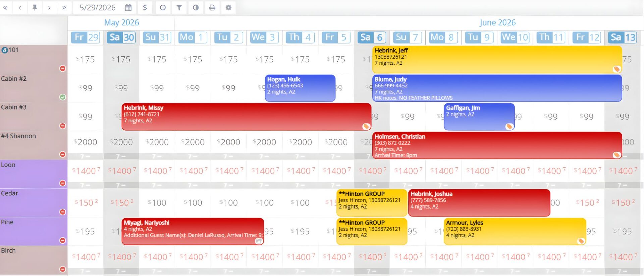Screen dimensions: 644x276
Task: Click the 5/29/2026 date field
Action: (98, 7)
